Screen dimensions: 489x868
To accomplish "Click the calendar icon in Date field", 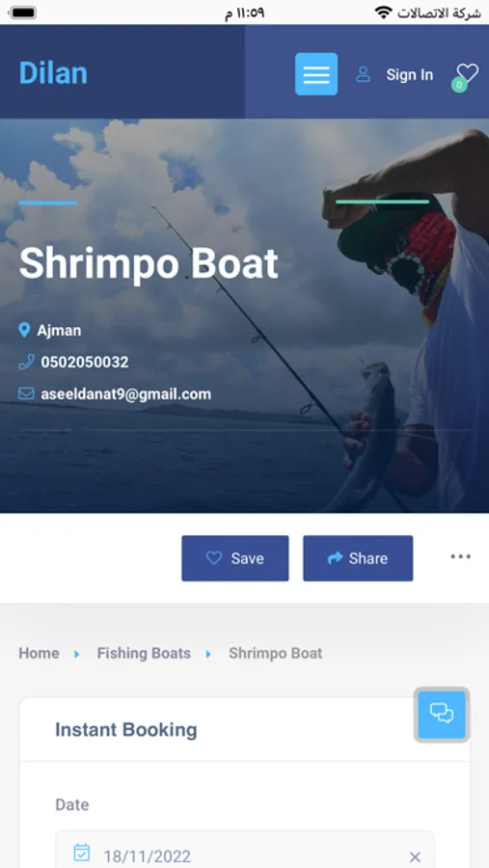I will pos(82,852).
